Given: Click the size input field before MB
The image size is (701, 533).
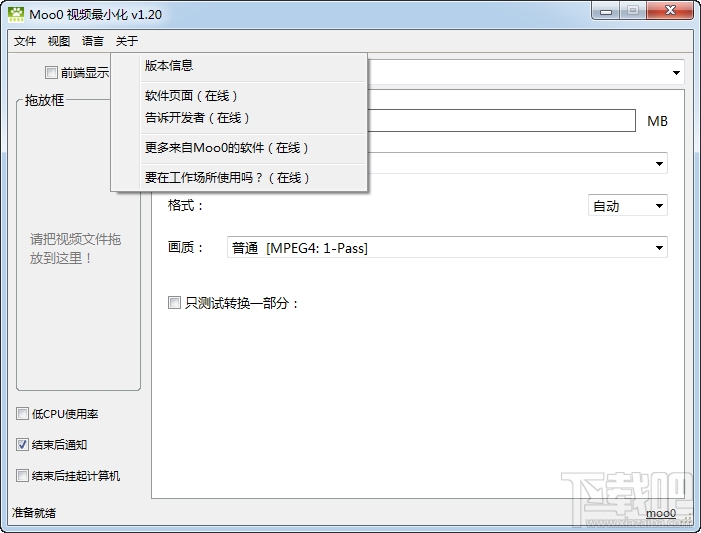Looking at the screenshot, I should [x=501, y=121].
